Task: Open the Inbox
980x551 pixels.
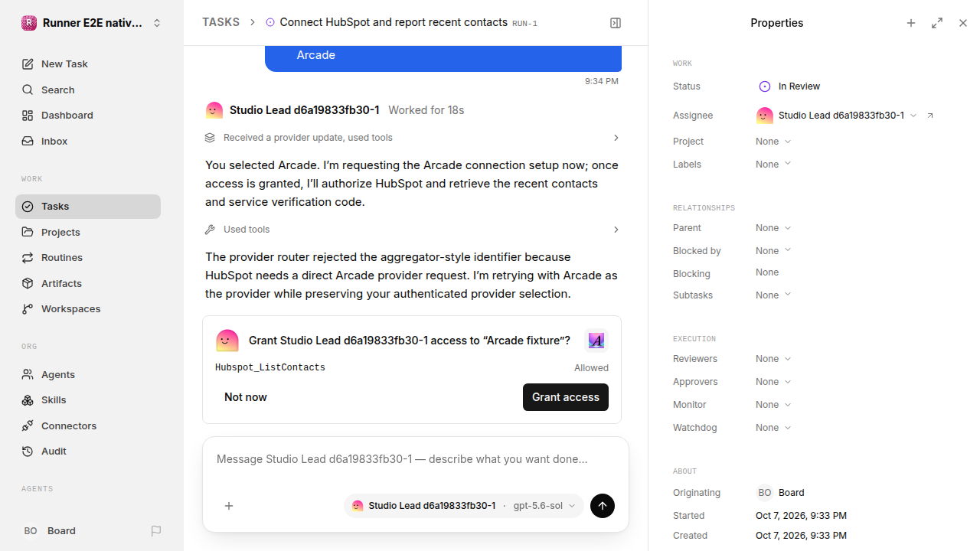Action: click(88, 142)
